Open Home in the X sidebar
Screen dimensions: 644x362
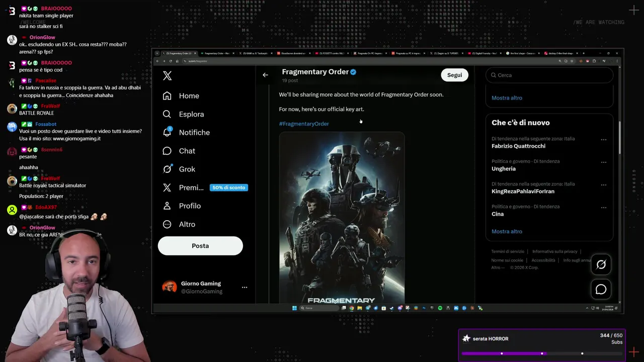181,96
